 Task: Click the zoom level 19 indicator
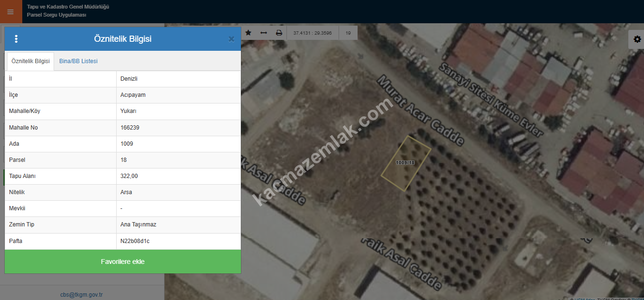348,33
